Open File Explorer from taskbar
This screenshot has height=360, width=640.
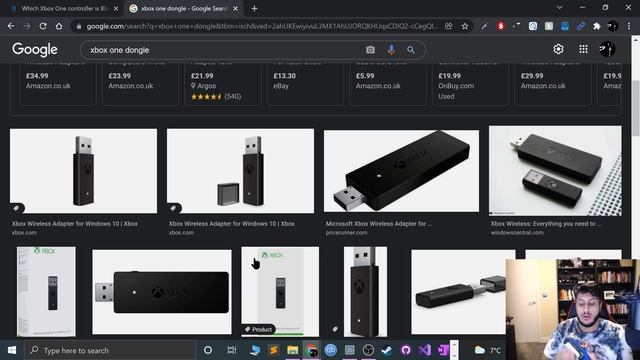pyautogui.click(x=292, y=350)
